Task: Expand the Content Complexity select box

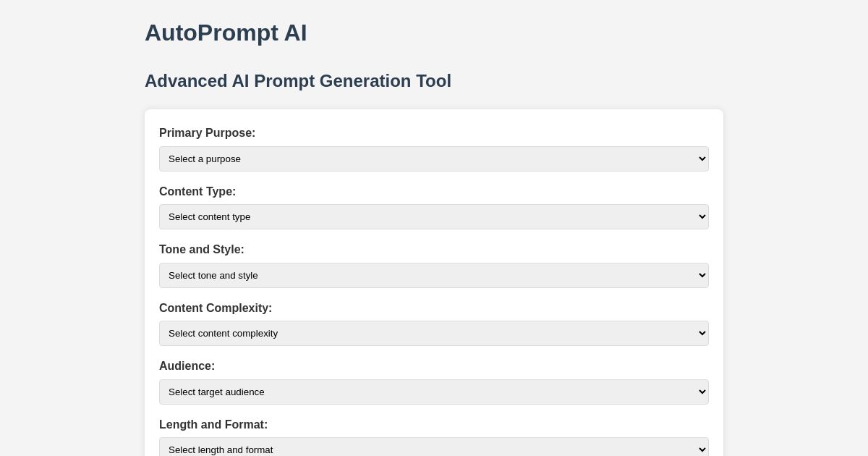Action: [433, 333]
